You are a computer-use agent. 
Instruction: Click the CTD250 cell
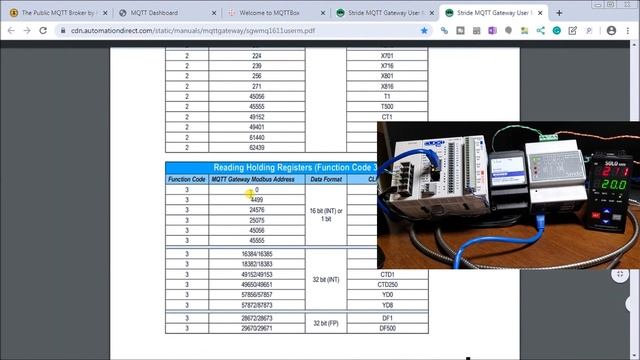pos(387,284)
